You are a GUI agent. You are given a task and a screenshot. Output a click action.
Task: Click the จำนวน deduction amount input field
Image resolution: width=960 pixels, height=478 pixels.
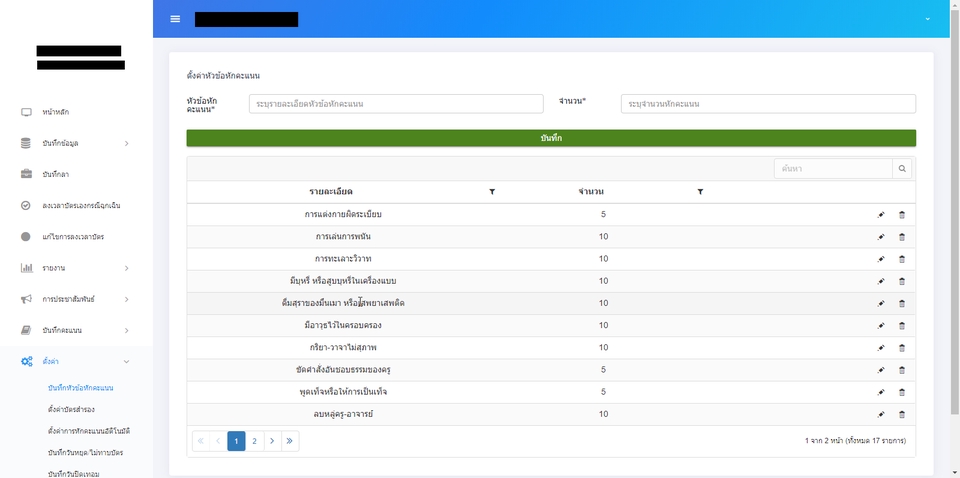pos(768,104)
